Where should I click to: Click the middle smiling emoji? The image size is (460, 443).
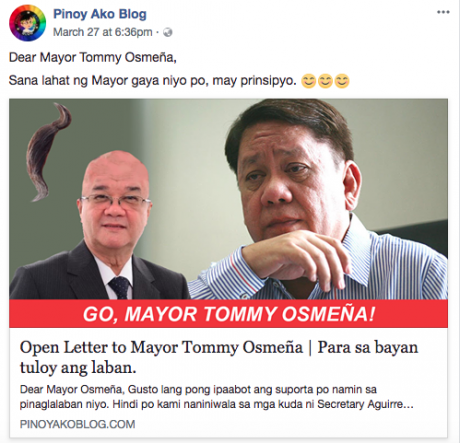point(325,81)
